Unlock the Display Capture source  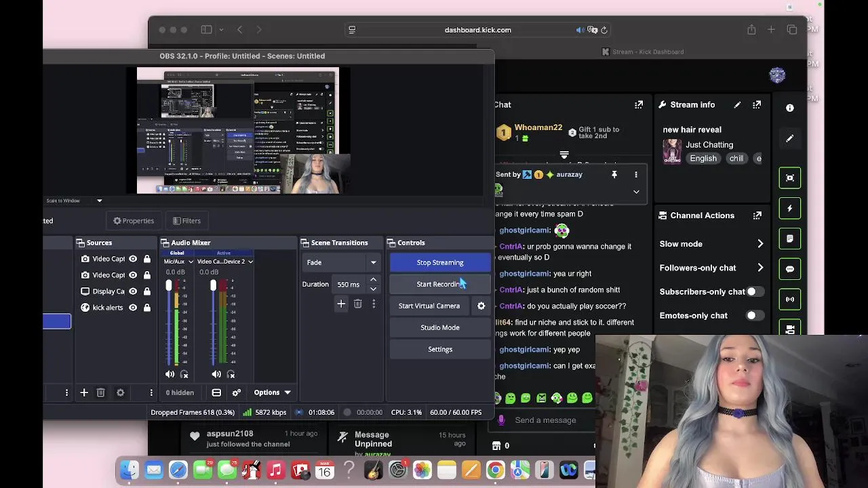tap(146, 291)
